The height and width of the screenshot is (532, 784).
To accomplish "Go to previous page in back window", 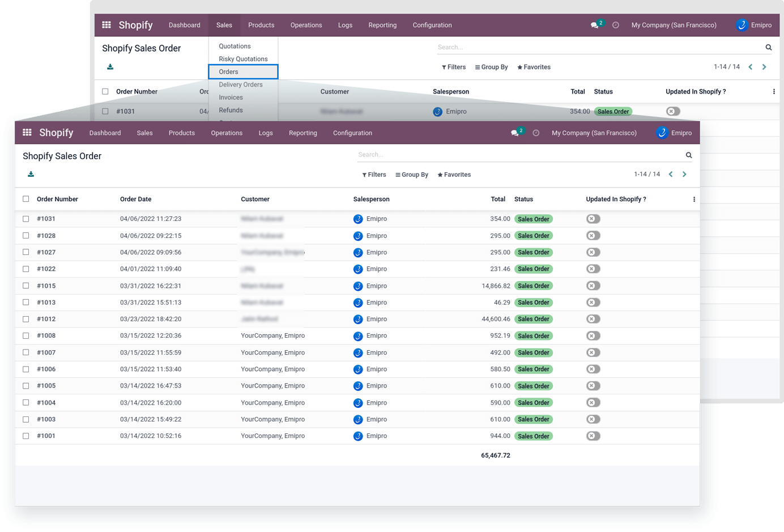I will pos(751,67).
